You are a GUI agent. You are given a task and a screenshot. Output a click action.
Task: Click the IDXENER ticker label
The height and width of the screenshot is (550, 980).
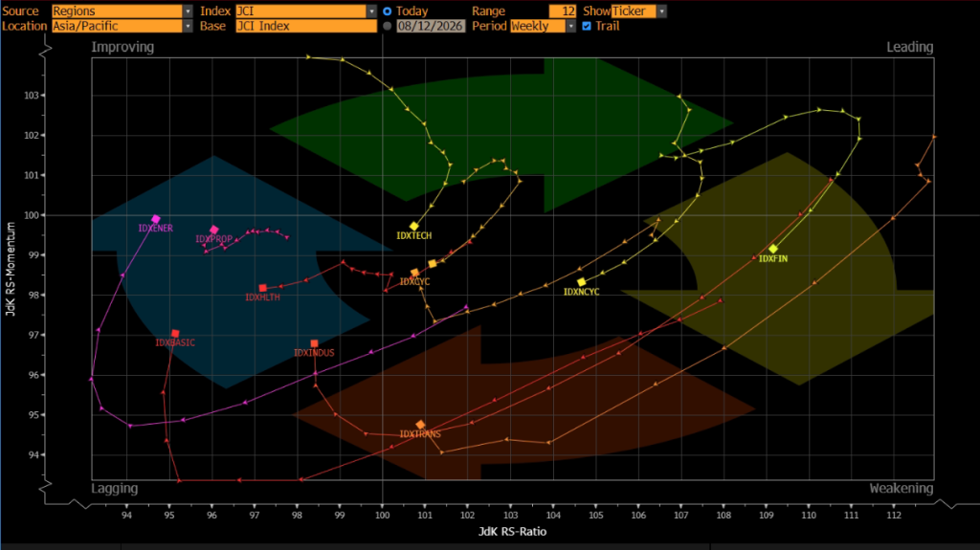point(156,229)
